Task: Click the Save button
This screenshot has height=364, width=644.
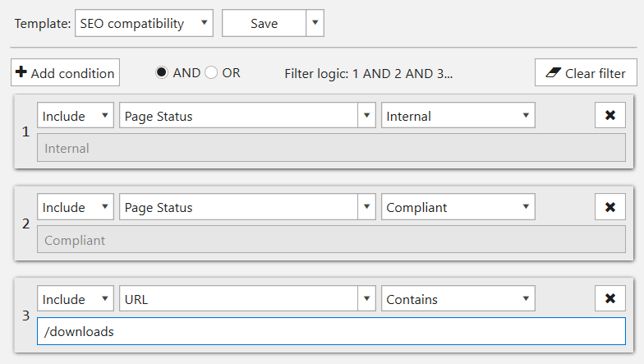Action: 264,23
